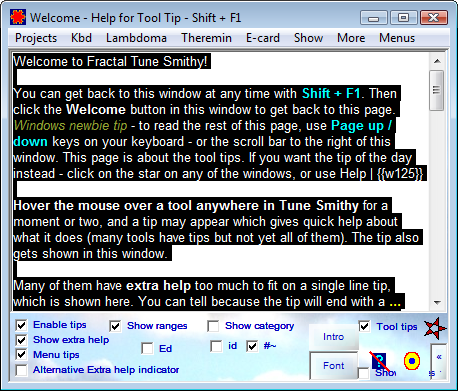Disable the Menu tips checkbox
Viewport: 458px width, 391px height.
click(x=22, y=355)
